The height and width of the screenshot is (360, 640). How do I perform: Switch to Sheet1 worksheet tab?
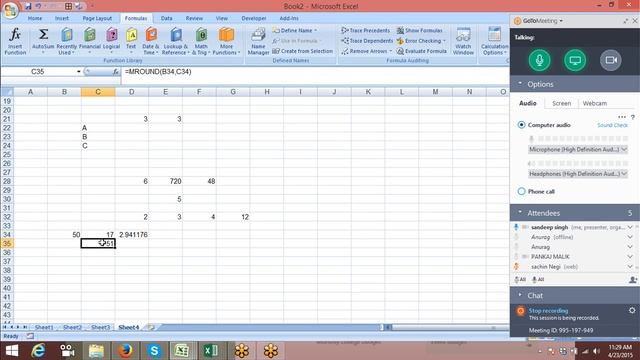click(x=44, y=327)
